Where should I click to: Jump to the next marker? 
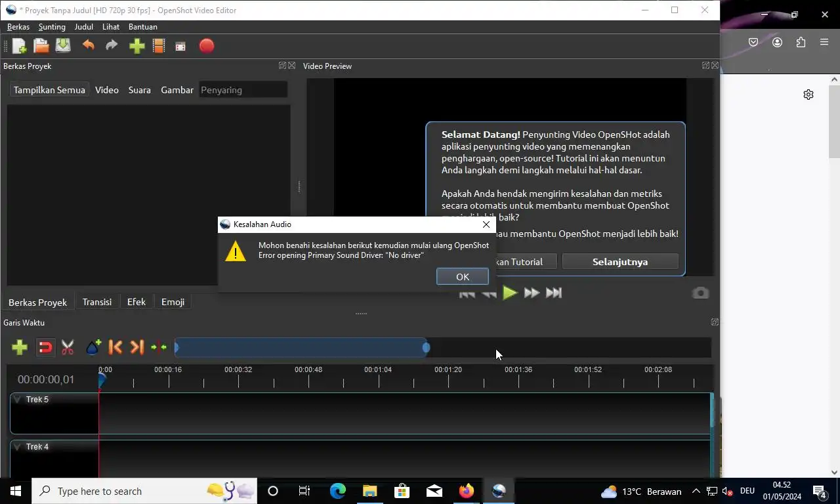[136, 347]
